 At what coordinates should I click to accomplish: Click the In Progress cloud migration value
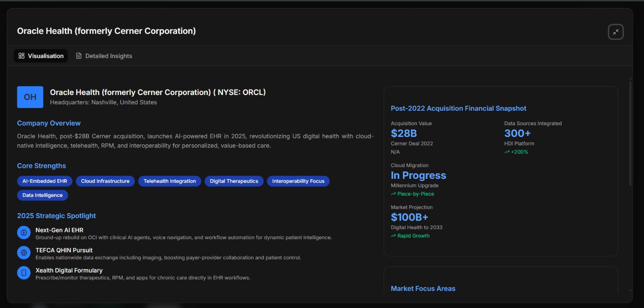419,175
